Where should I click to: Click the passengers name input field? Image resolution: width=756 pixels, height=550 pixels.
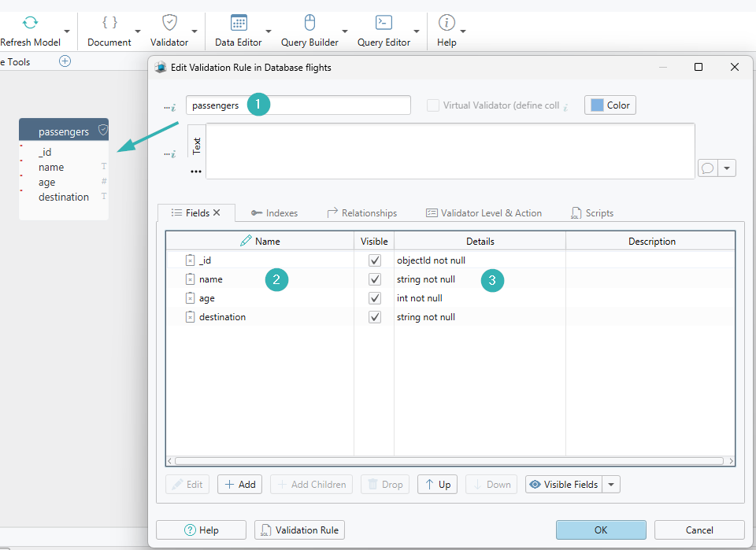tap(298, 105)
